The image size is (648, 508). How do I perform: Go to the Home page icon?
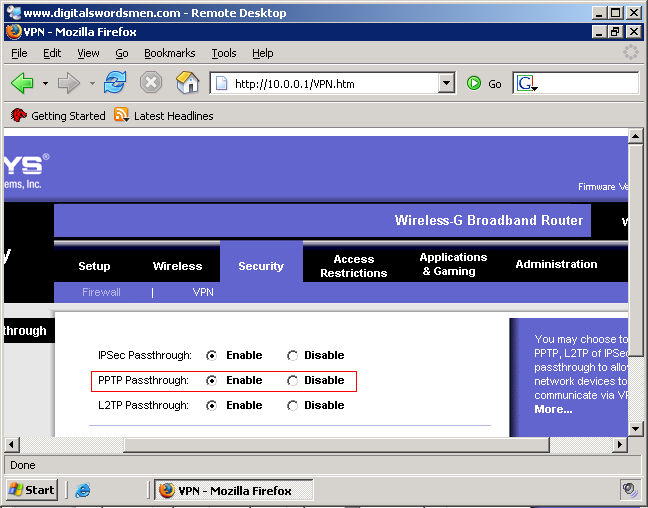point(187,82)
